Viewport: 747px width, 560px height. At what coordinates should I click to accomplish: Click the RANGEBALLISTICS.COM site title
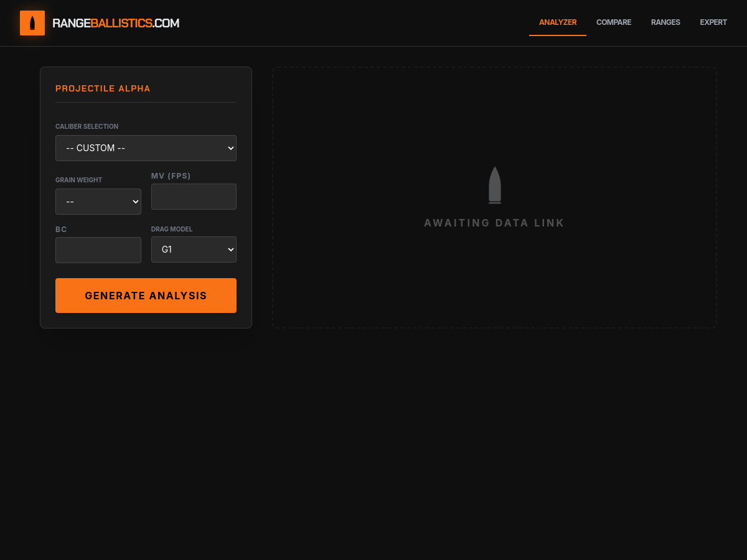click(116, 23)
